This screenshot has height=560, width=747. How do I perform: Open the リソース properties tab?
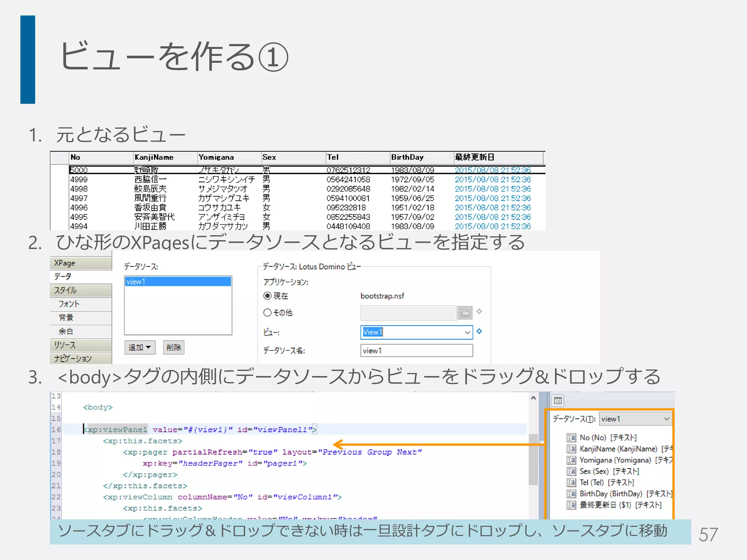tap(81, 345)
